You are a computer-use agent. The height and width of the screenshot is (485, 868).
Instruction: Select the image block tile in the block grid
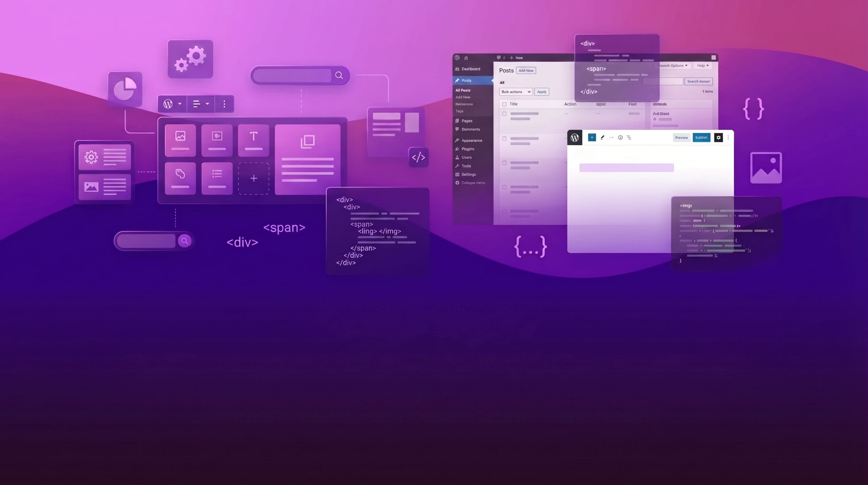click(x=180, y=140)
